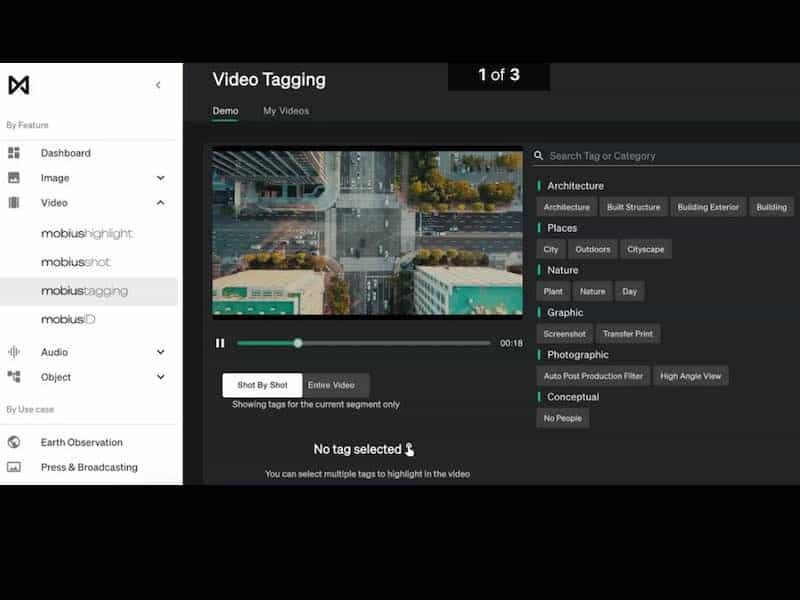Click the Dashboard grid icon
The height and width of the screenshot is (600, 800).
tap(14, 153)
